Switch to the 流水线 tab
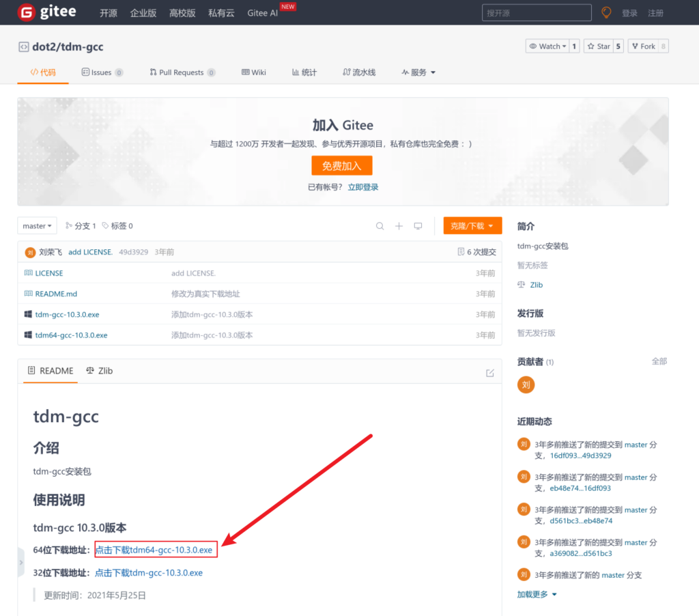 359,72
